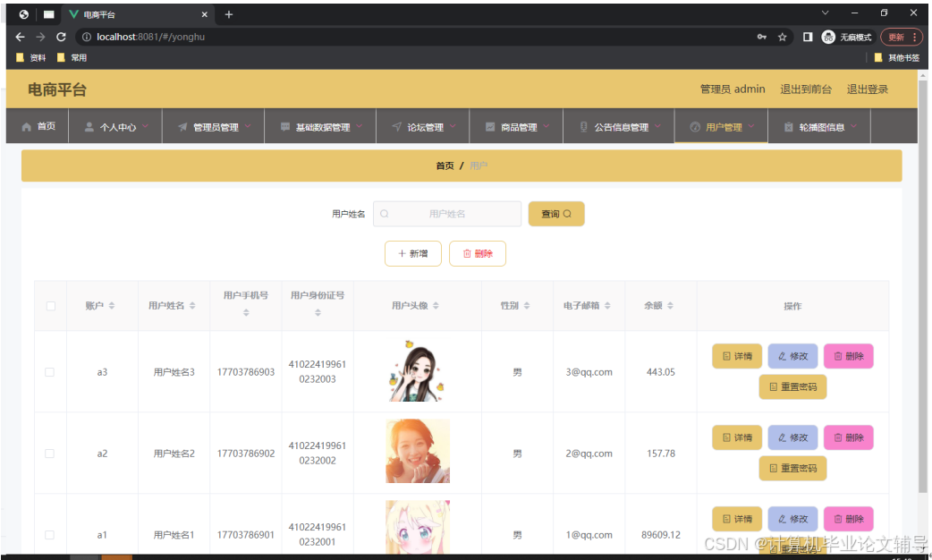The image size is (932, 560).
Task: Open 详情 for user a2
Action: point(737,437)
